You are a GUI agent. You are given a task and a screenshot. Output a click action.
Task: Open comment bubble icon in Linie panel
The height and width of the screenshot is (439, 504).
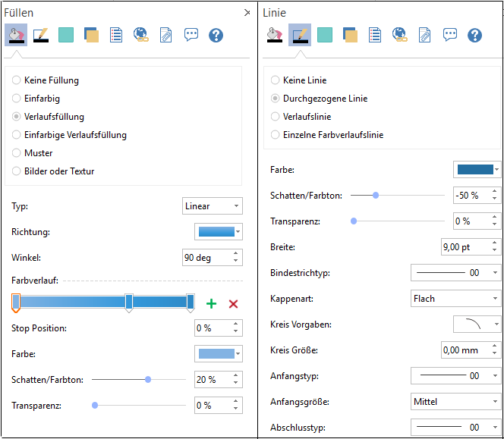click(449, 35)
